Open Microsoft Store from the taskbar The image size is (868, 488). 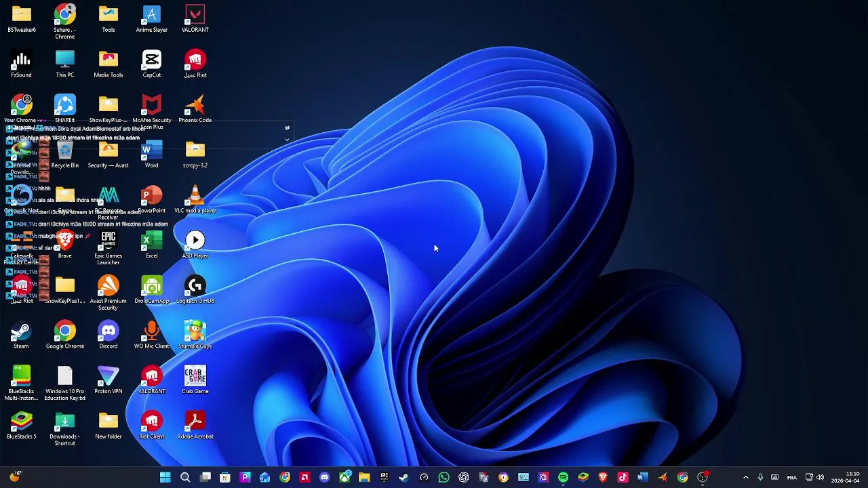tap(225, 478)
